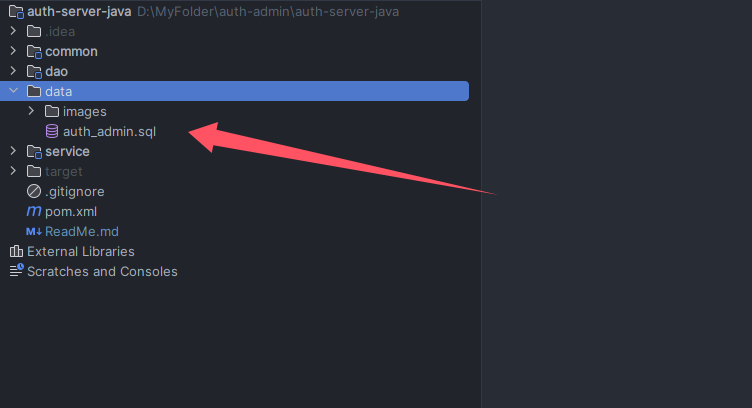Click the auth-server-java project module icon

point(16,12)
